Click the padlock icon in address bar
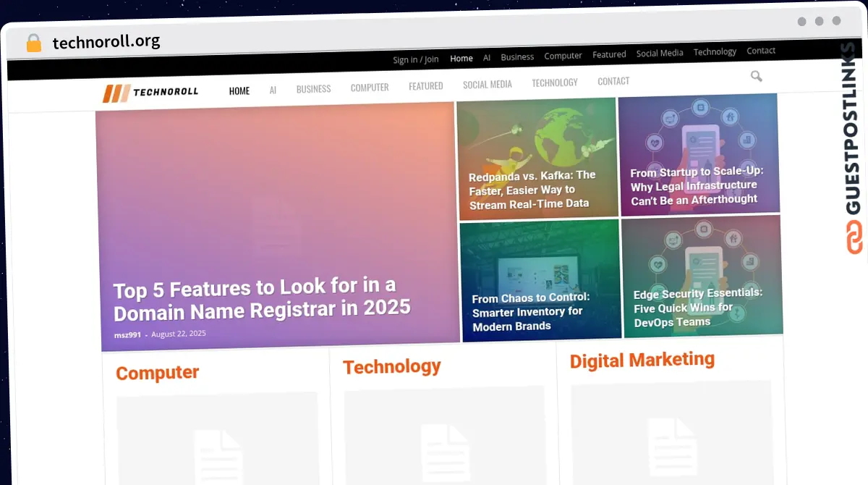This screenshot has height=485, width=868. coord(33,43)
